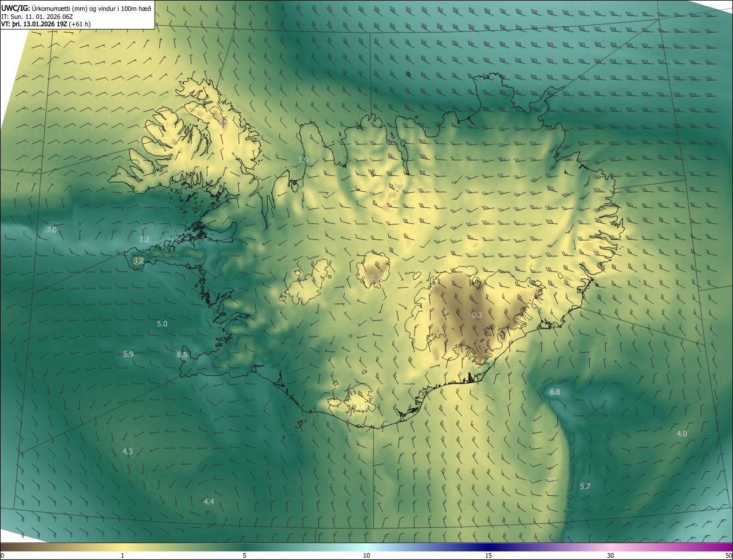
Task: Select the value label '6.8' southeast of Iceland
Action: (x=555, y=392)
